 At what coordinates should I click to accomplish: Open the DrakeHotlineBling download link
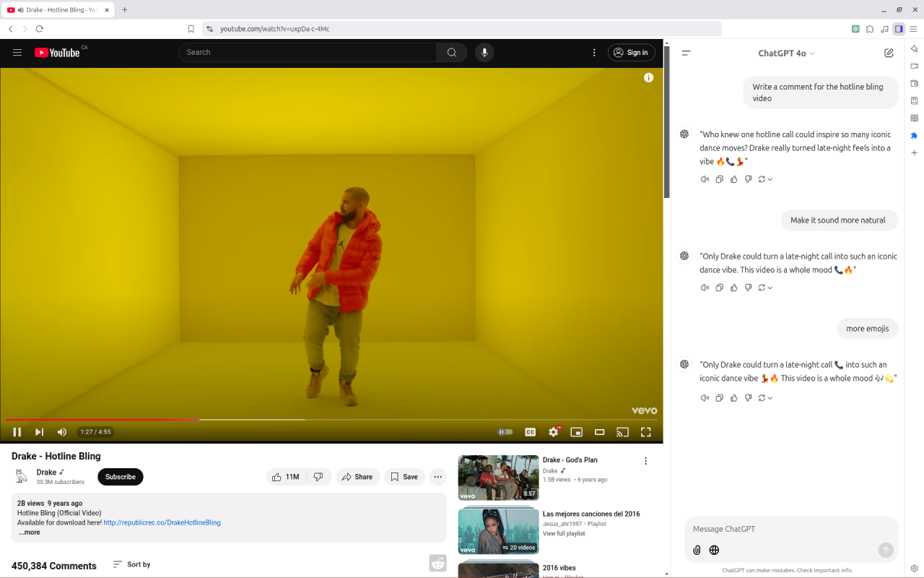[162, 522]
